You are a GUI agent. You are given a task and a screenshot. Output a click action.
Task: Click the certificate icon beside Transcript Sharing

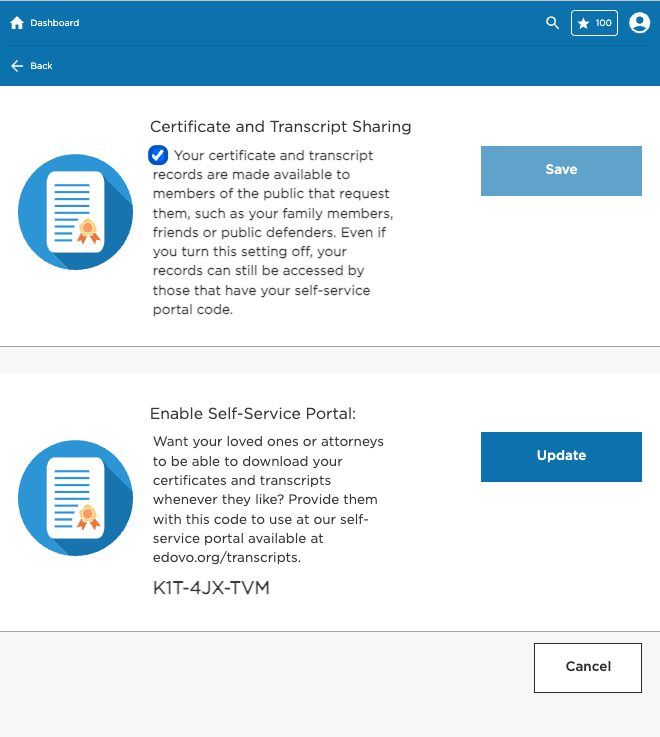pyautogui.click(x=76, y=212)
